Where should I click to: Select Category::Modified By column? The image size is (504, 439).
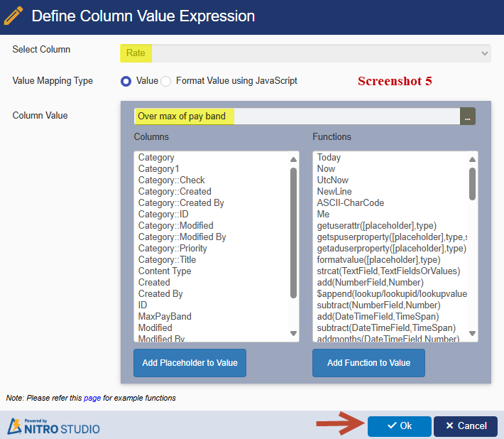tap(182, 237)
